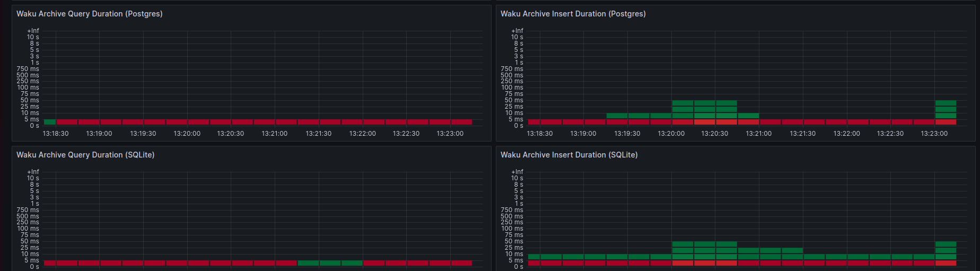Click topmost green cell of last SQLite Insert column
This screenshot has width=980, height=271.
[x=946, y=244]
